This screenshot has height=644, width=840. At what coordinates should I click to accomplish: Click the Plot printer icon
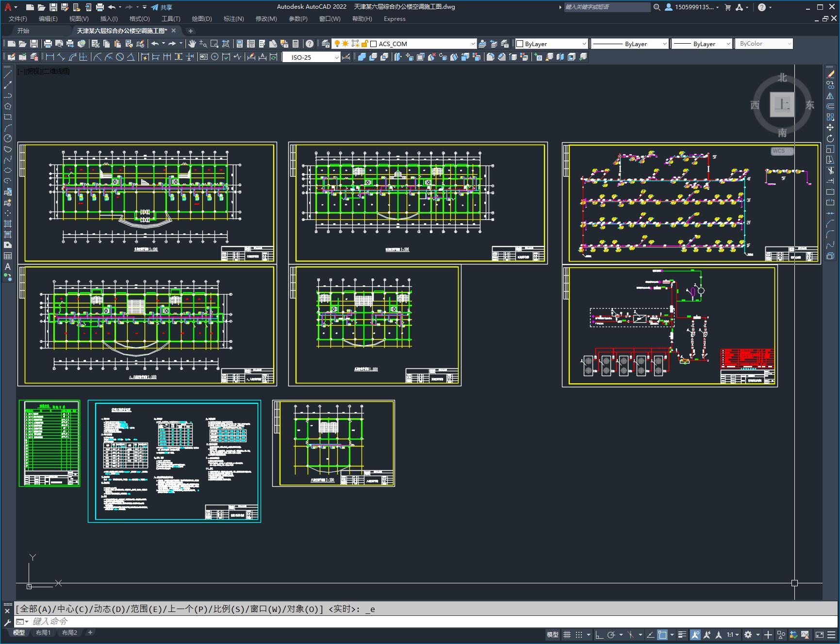pos(48,44)
